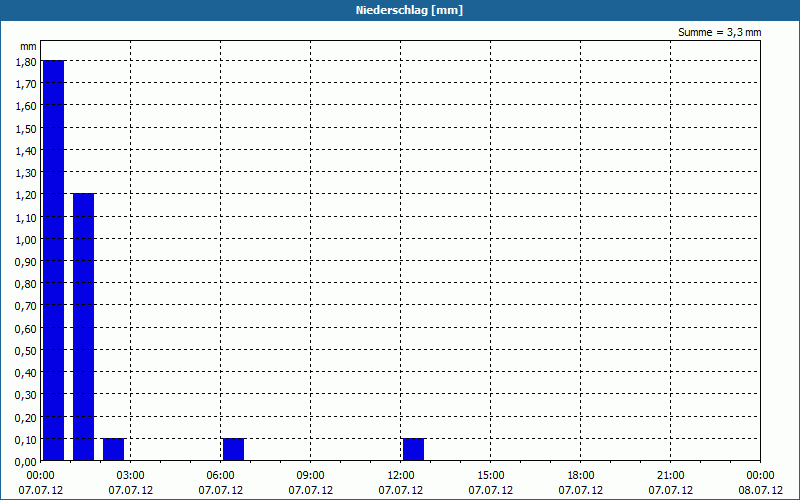Click the 0,50 y-axis label
Screen dimensions: 800x500
[x=26, y=351]
